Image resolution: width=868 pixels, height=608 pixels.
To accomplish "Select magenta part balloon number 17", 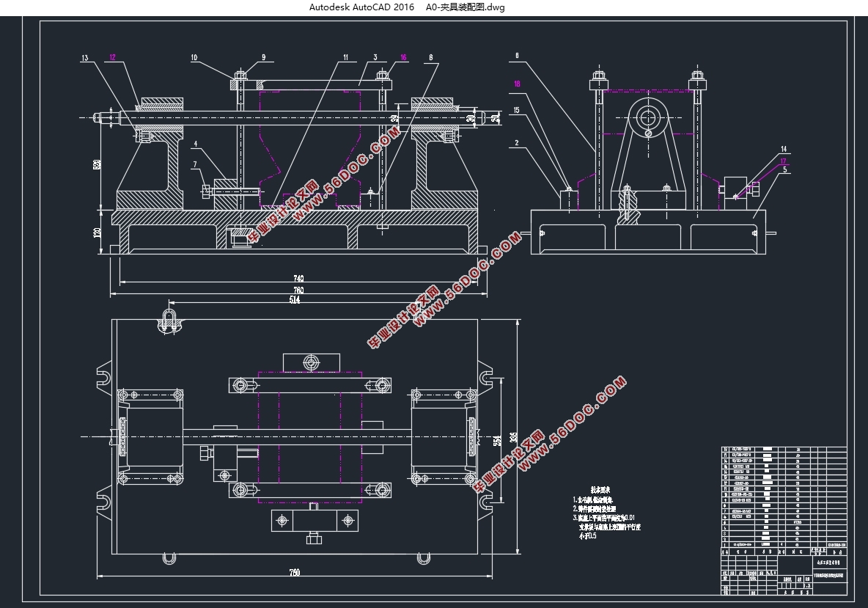I will [783, 161].
